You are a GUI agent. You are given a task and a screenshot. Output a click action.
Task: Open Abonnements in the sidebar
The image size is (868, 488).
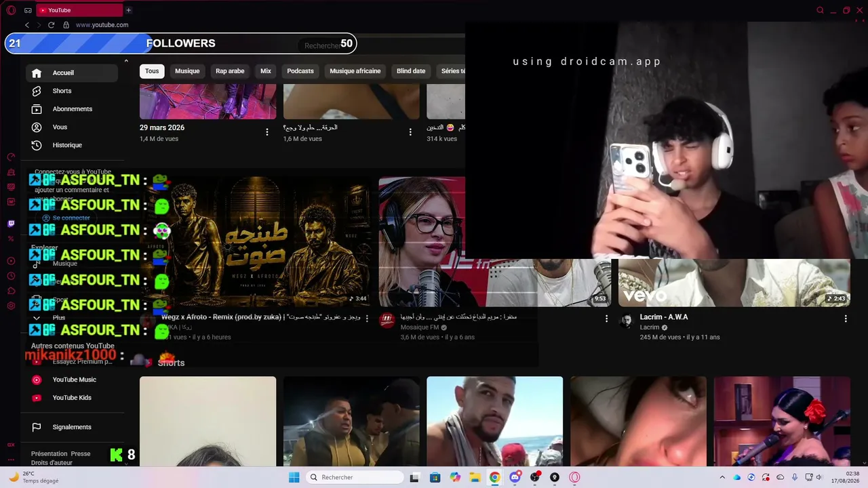[71, 109]
